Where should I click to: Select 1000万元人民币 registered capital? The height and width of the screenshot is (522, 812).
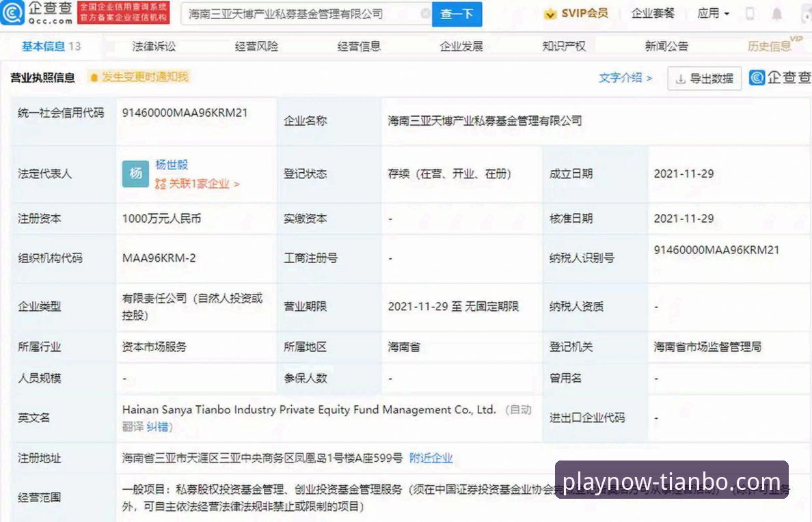pos(161,219)
